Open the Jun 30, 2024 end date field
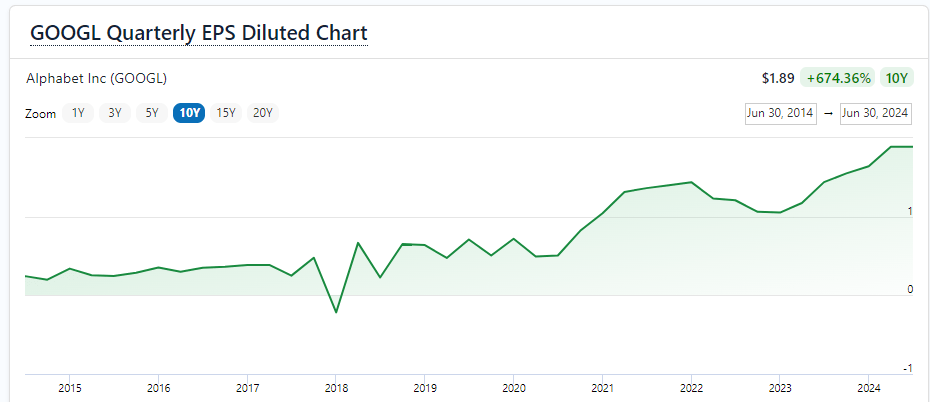The width and height of the screenshot is (930, 402). click(875, 113)
